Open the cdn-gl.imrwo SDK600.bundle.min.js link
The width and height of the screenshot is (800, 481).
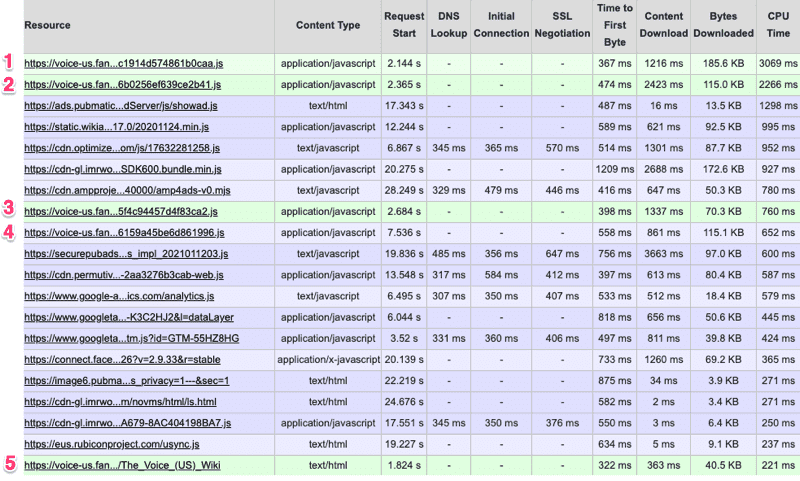(123, 169)
